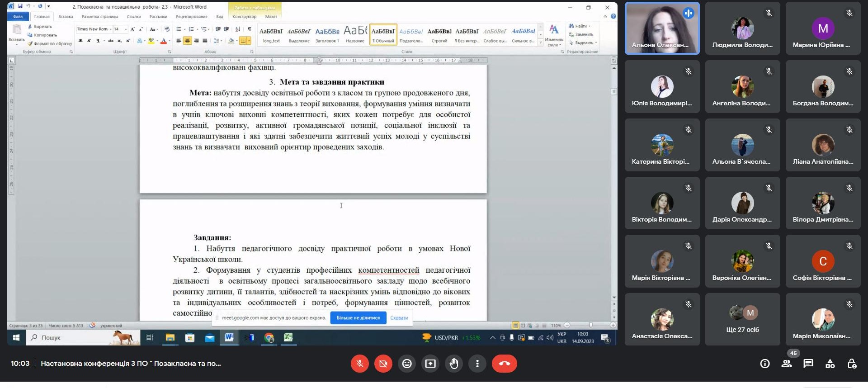Raise hand in the meeting
Image resolution: width=868 pixels, height=388 pixels.
454,364
